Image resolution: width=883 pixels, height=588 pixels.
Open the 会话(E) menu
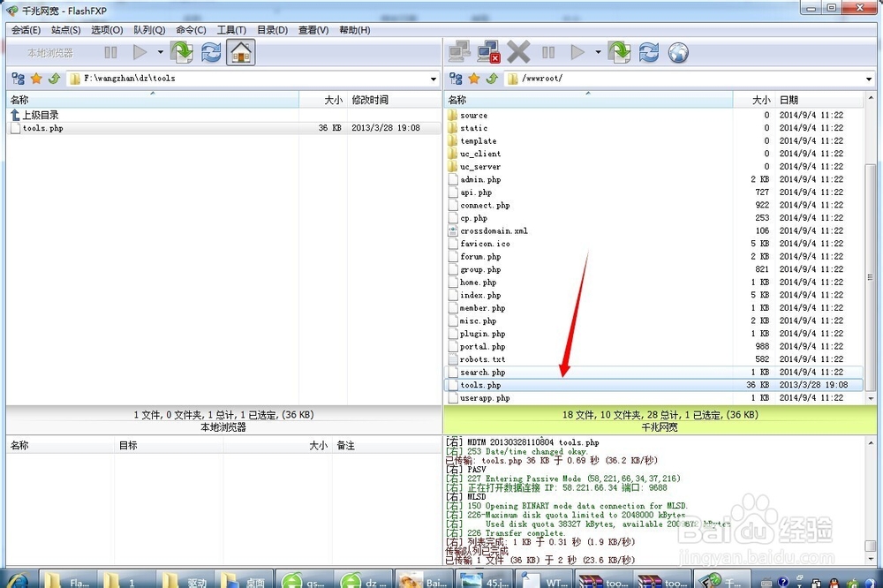click(26, 30)
